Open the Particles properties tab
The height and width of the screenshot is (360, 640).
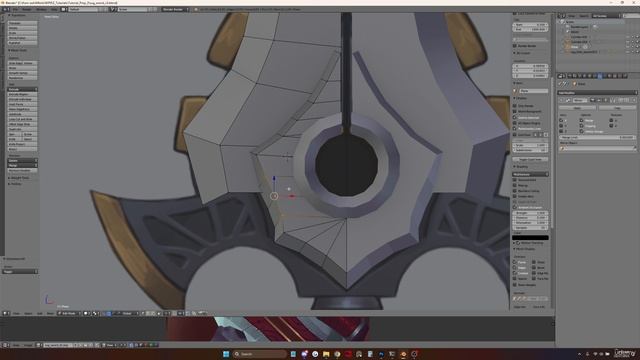pyautogui.click(x=620, y=76)
